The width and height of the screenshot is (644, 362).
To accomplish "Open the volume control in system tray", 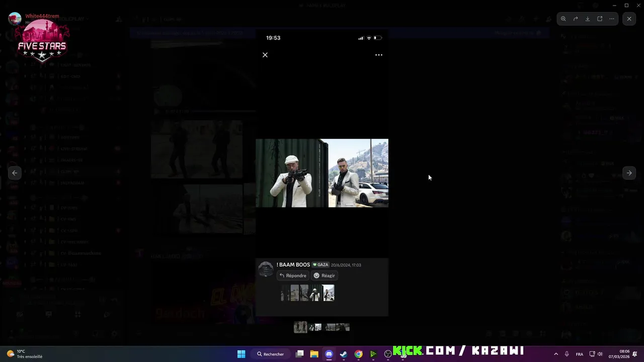I will (x=600, y=354).
